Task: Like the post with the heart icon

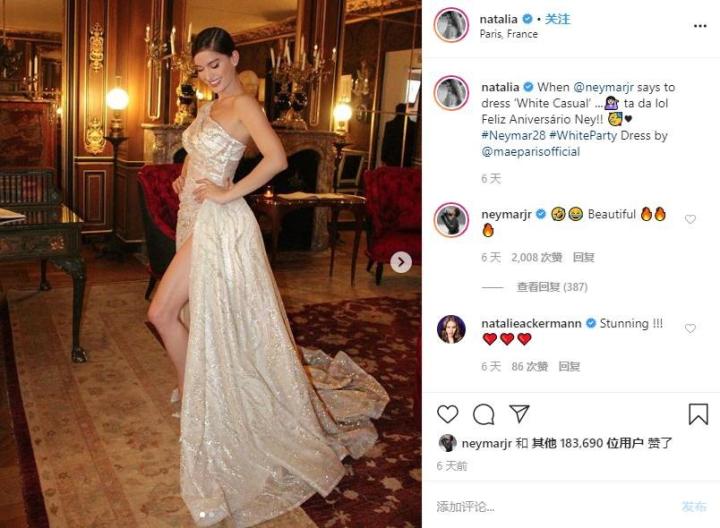Action: point(447,414)
